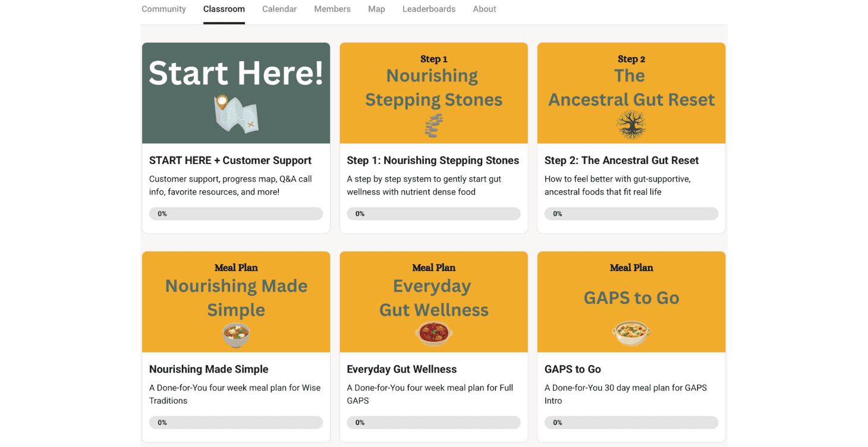
Task: Click the GAPS to Go pot icon
Action: (631, 333)
